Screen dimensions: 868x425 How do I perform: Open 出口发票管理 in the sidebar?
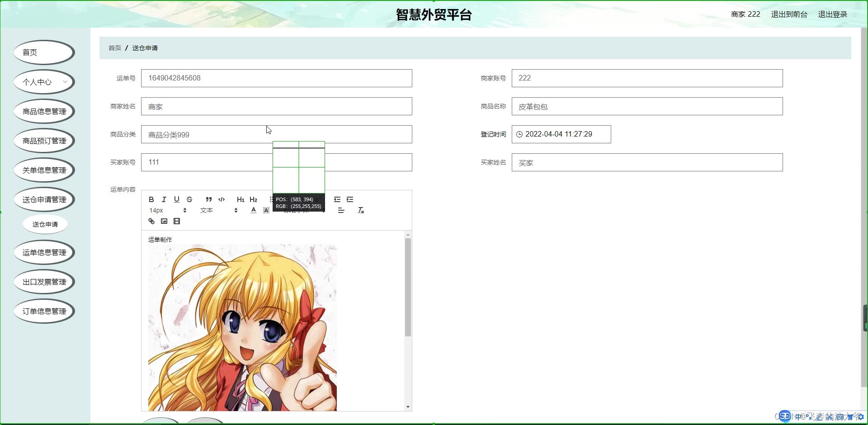[x=44, y=282]
